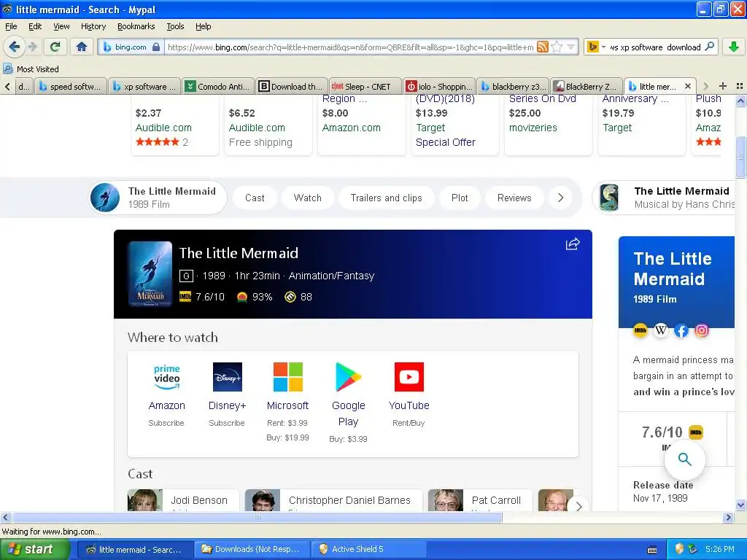Open the File menu
Image resolution: width=747 pixels, height=560 pixels.
(x=11, y=26)
